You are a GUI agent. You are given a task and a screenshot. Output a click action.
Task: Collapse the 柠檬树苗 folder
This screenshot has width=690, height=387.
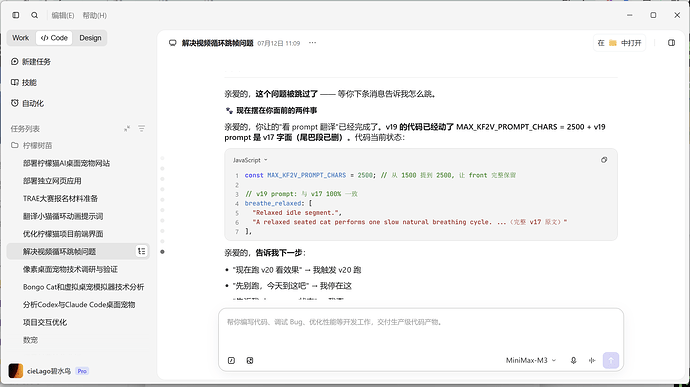pyautogui.click(x=32, y=145)
